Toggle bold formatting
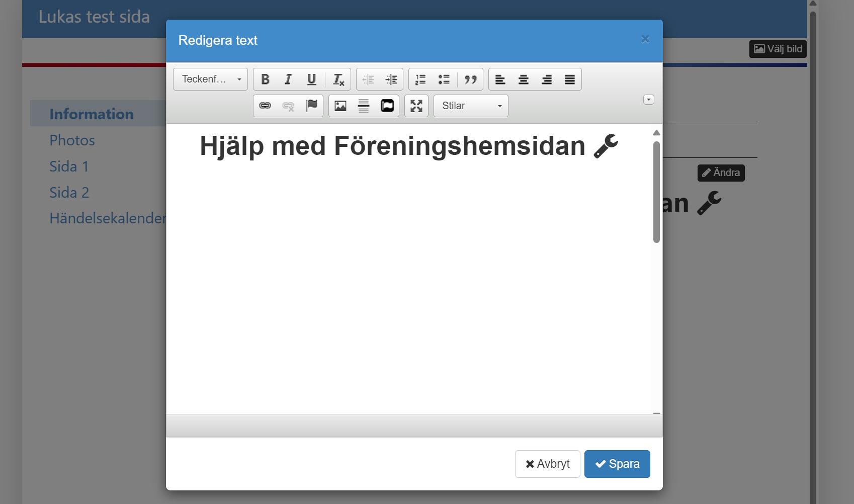 (x=265, y=79)
